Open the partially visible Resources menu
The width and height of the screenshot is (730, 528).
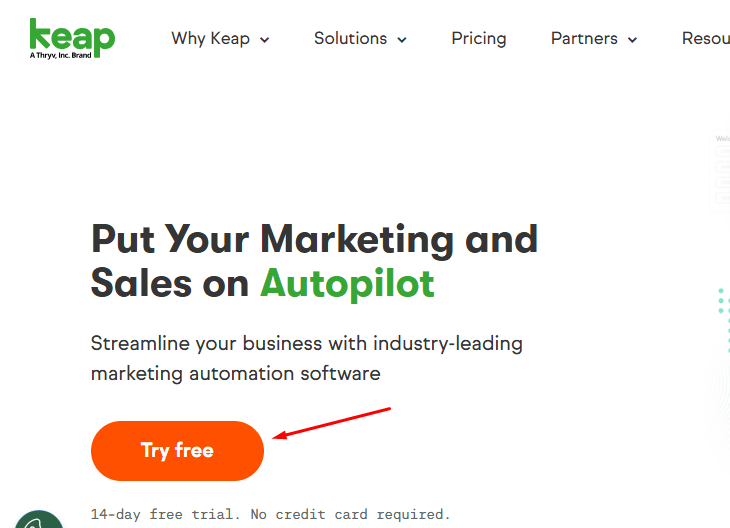[x=706, y=38]
